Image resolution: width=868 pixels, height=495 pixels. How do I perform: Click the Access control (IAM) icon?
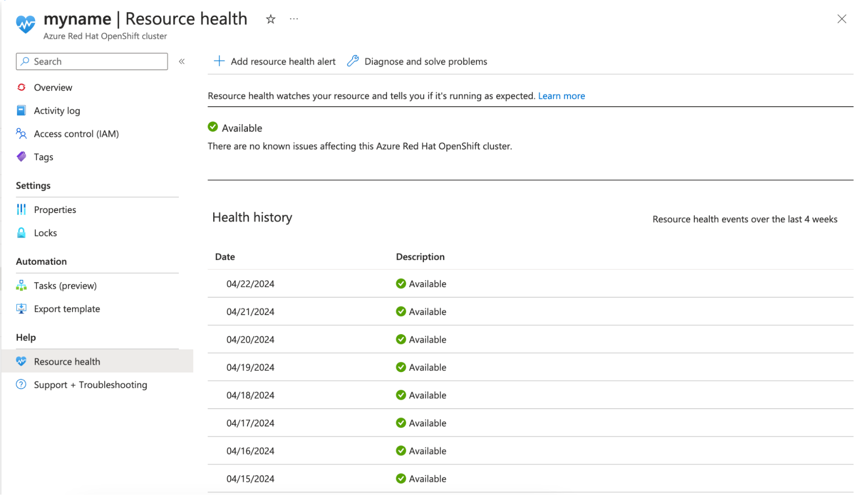21,134
